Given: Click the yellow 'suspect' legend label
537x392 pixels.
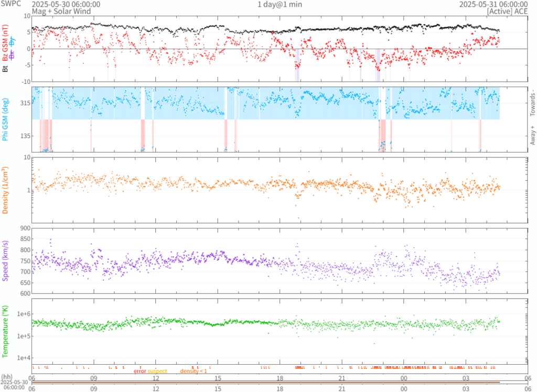Looking at the screenshot, I should tap(157, 371).
